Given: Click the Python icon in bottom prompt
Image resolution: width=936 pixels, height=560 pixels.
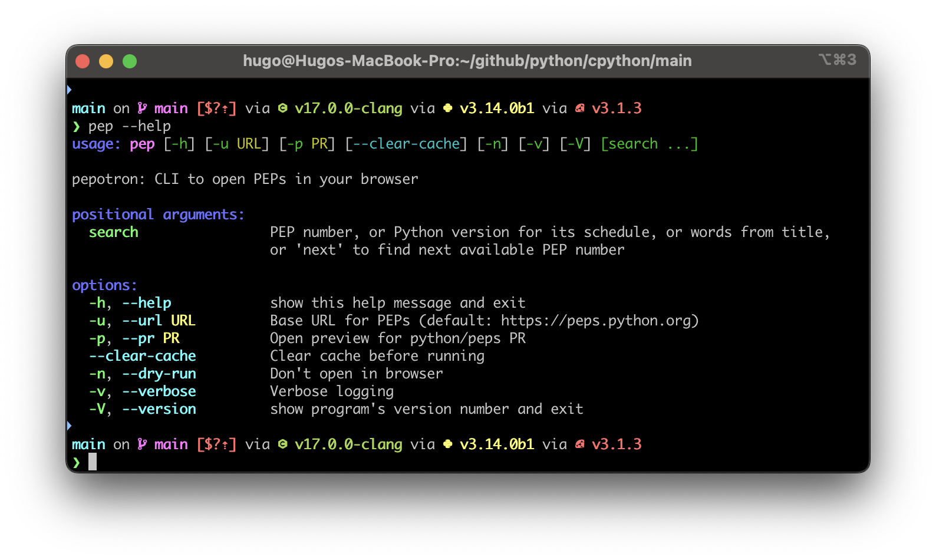Looking at the screenshot, I should coord(448,444).
